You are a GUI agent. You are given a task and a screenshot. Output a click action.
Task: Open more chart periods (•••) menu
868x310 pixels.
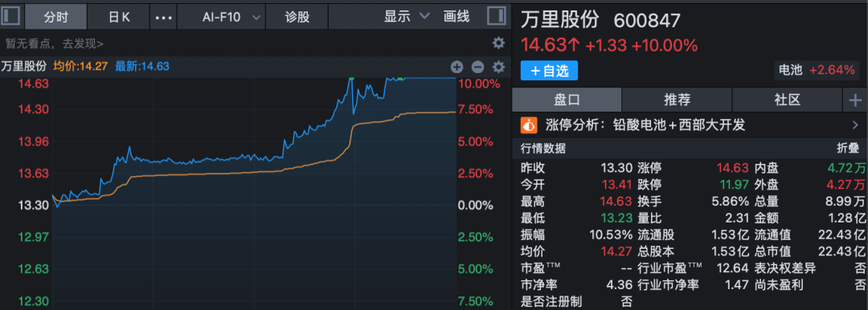click(164, 17)
